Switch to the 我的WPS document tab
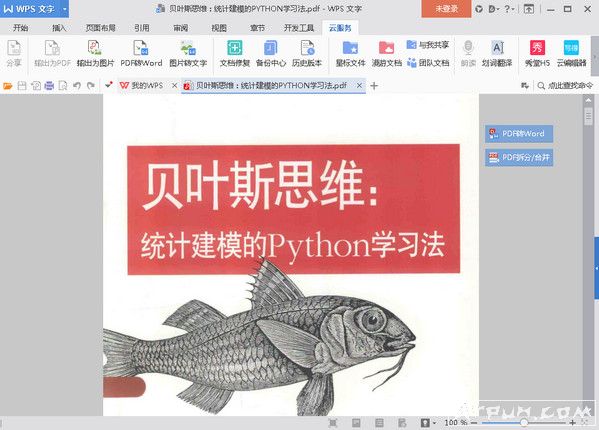This screenshot has height=430, width=599. click(x=147, y=86)
